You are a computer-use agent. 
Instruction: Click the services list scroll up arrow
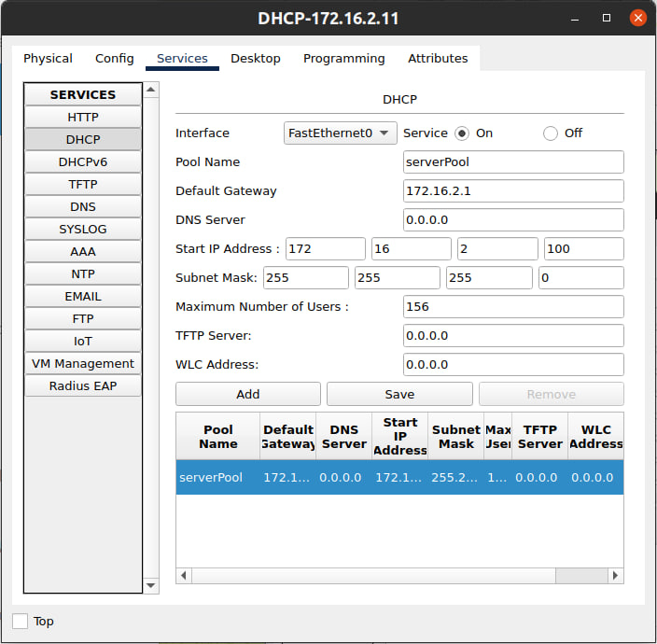[x=151, y=90]
